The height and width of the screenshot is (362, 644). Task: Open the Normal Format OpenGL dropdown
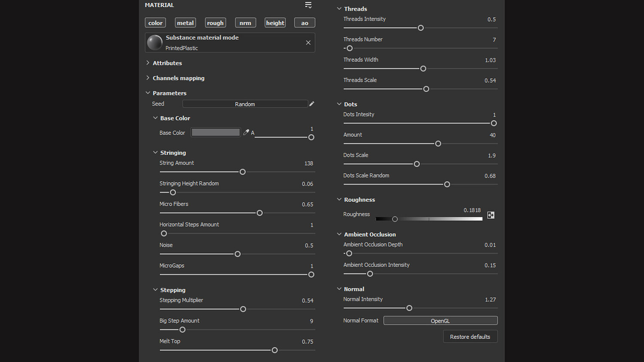[440, 320]
